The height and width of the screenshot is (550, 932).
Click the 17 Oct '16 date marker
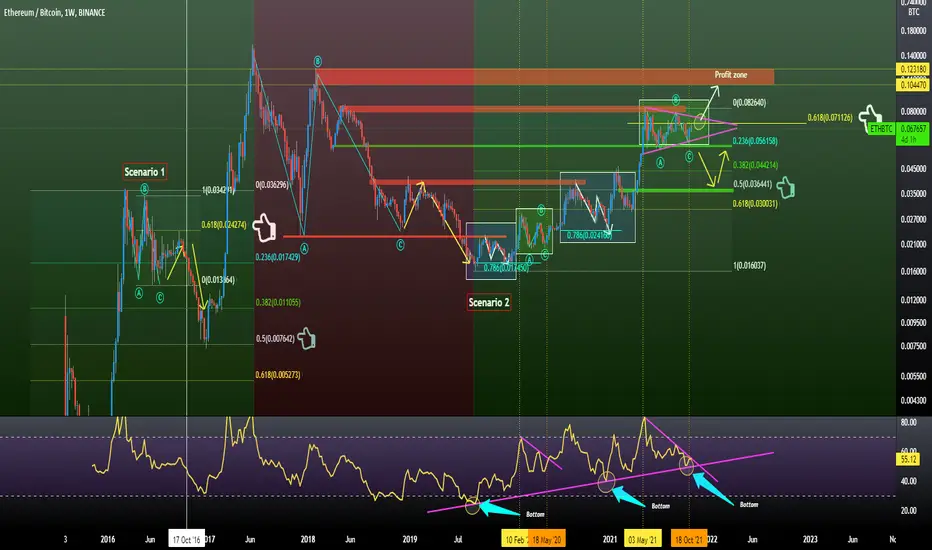(186, 539)
